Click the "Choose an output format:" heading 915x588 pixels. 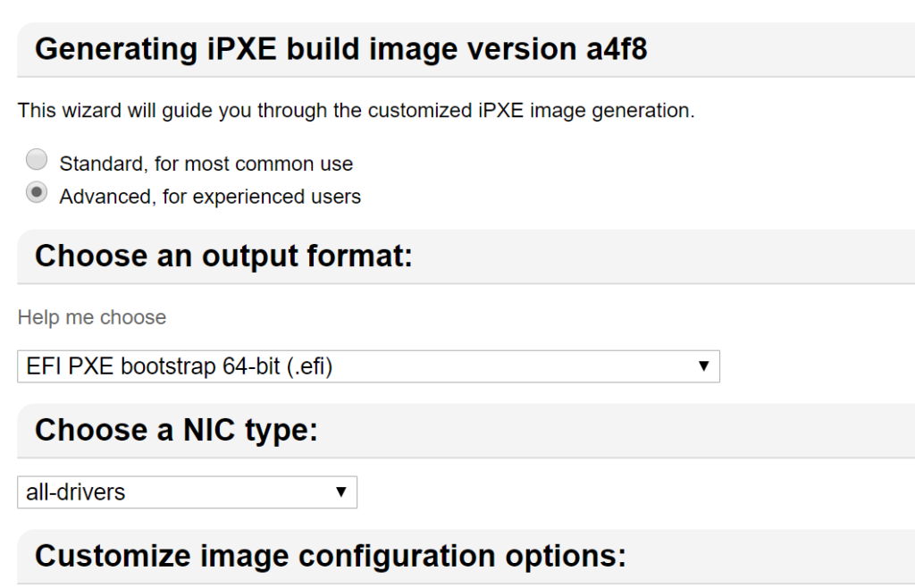click(223, 256)
